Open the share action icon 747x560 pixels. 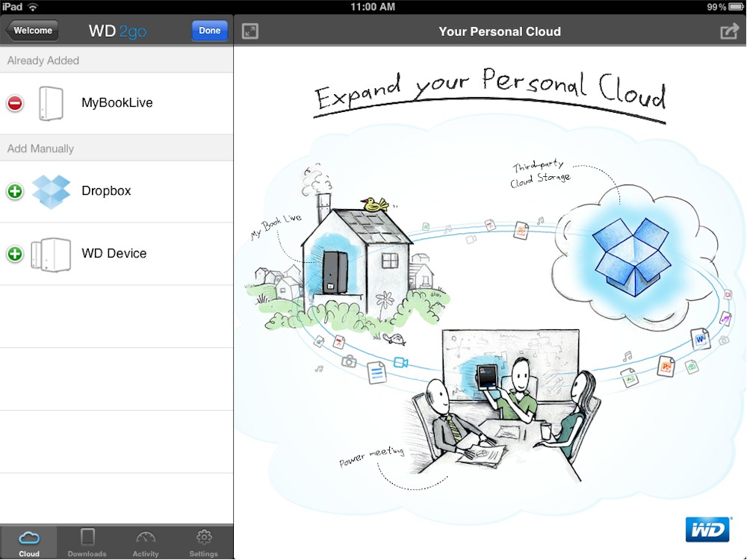point(729,31)
